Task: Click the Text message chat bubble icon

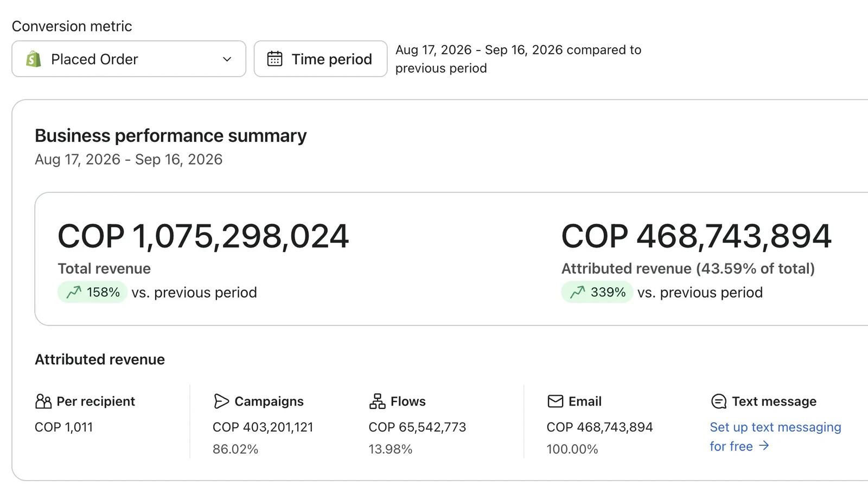Action: point(718,401)
